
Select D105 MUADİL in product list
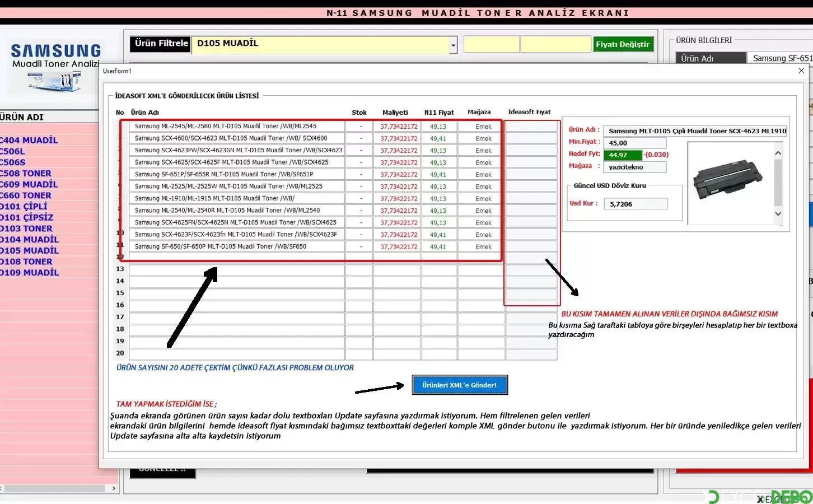coord(29,251)
